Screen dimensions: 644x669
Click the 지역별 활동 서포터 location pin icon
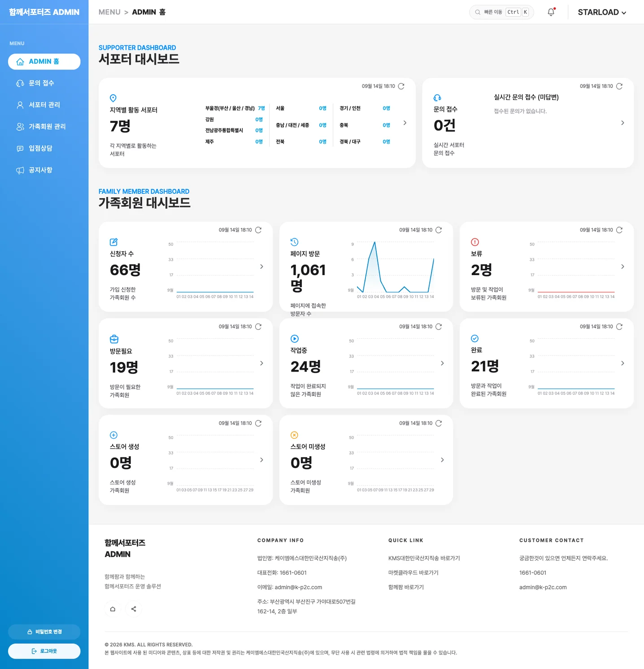113,98
